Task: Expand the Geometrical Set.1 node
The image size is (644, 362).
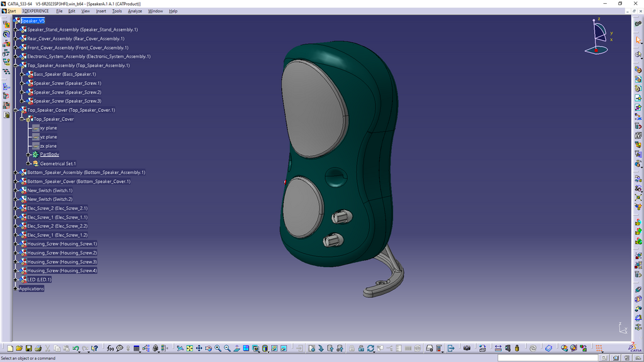Action: point(28,163)
